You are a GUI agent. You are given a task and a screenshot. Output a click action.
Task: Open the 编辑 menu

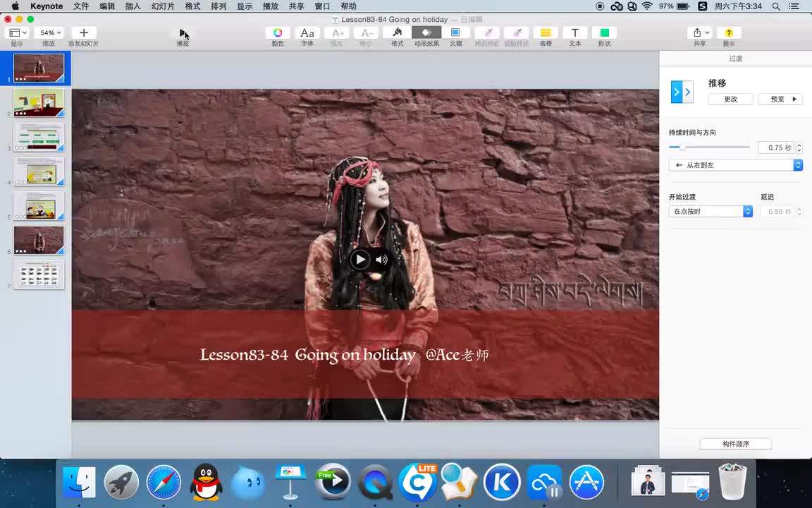(x=107, y=6)
